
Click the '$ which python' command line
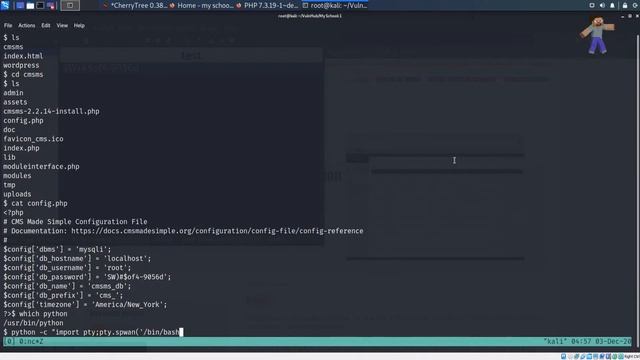(39, 314)
